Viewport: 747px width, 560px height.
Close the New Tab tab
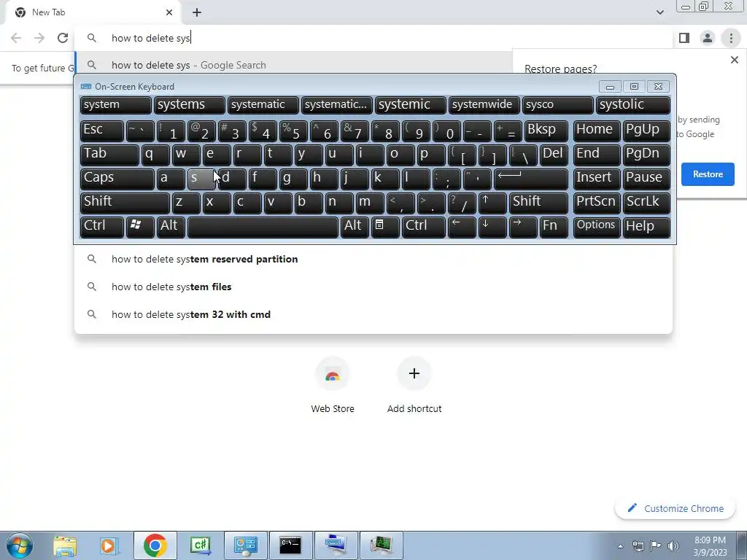pos(169,12)
